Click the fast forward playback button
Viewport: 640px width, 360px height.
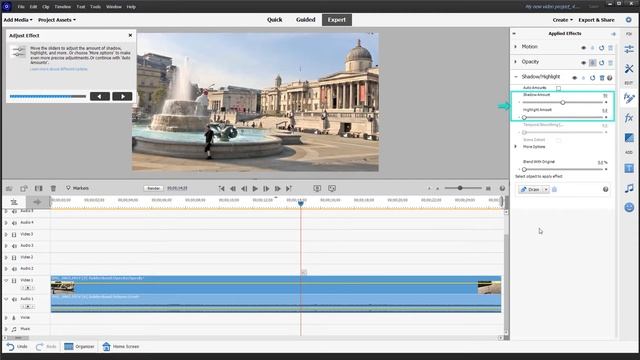(278, 189)
